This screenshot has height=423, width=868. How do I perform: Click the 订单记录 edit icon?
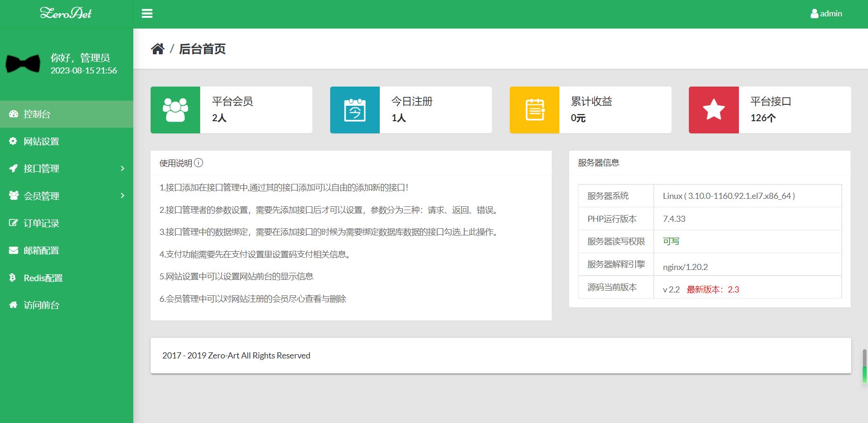pyautogui.click(x=14, y=223)
